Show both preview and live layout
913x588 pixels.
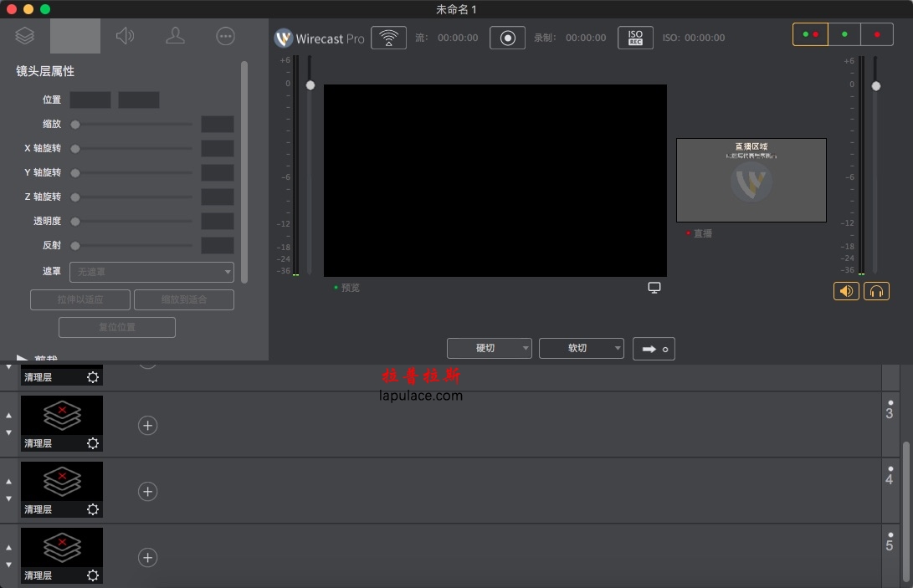coord(811,34)
